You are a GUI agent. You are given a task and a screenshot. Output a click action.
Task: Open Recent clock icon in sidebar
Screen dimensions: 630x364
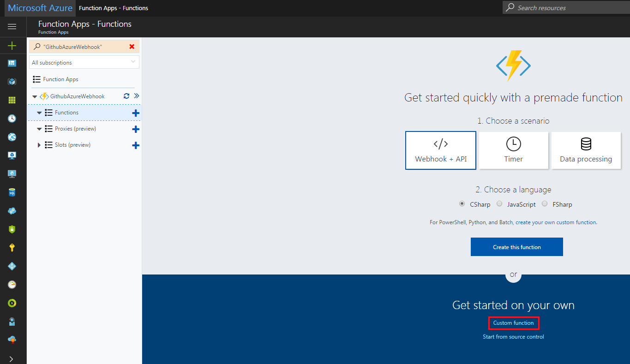12,119
